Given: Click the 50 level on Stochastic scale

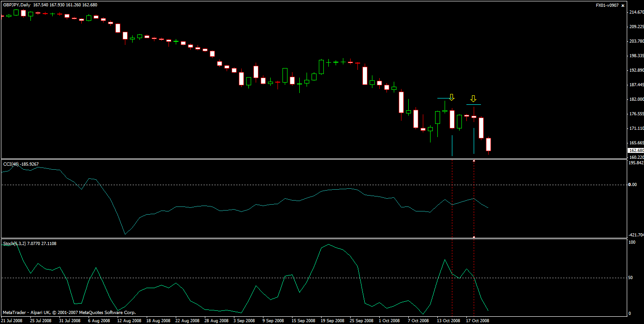Looking at the screenshot, I should coord(631,277).
